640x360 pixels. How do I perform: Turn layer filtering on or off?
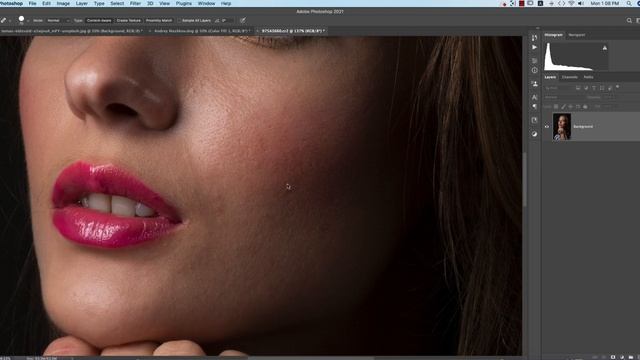coord(618,87)
